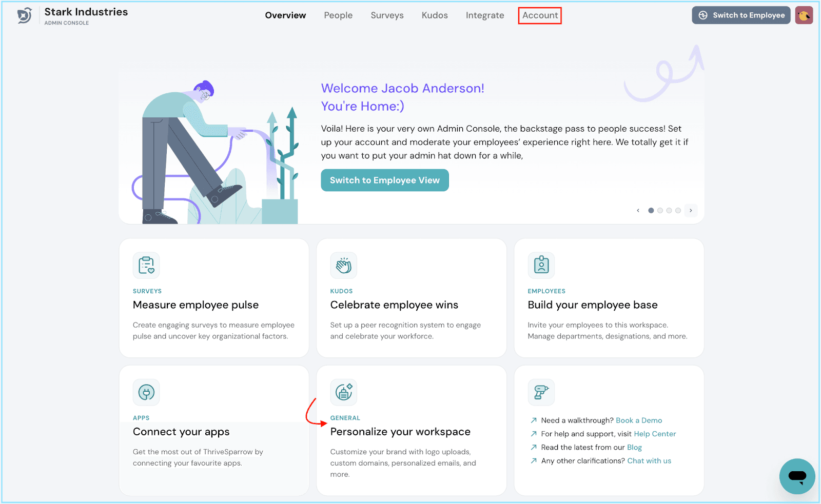Click the Kudos clapping hands icon
The height and width of the screenshot is (504, 821).
(x=343, y=266)
